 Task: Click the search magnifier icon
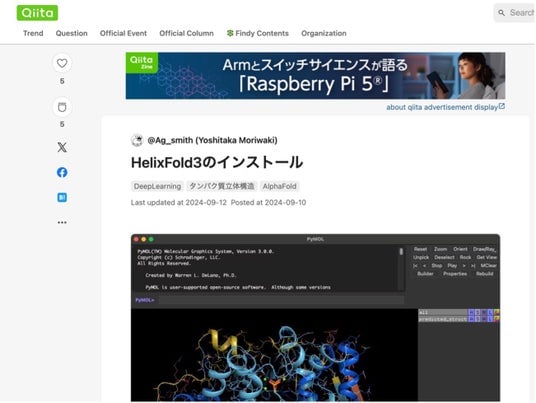[501, 13]
